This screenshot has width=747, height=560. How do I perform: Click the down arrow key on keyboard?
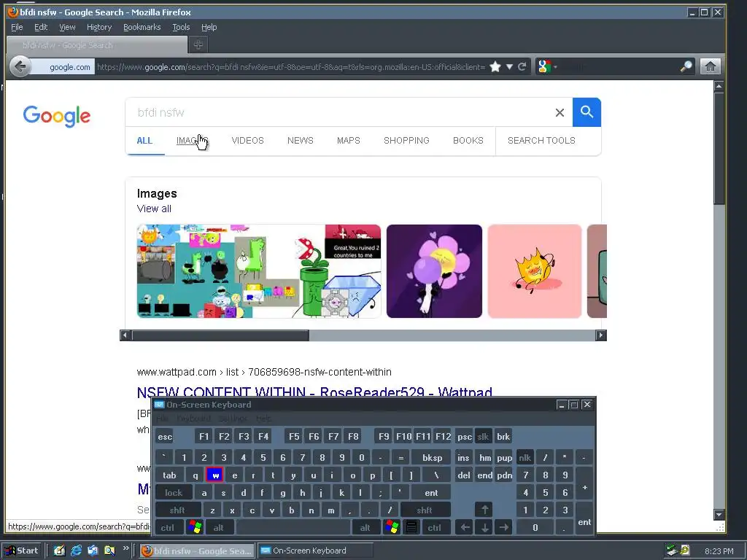tap(484, 527)
